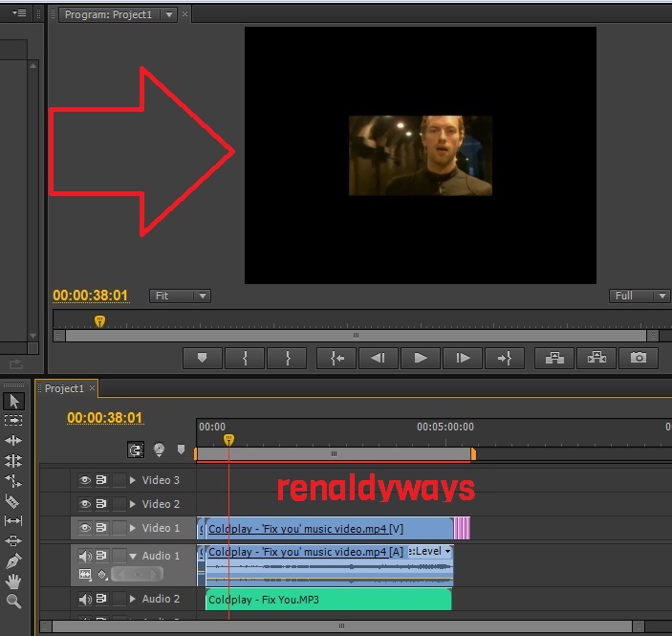Click the timeline playhead marker

click(x=228, y=440)
